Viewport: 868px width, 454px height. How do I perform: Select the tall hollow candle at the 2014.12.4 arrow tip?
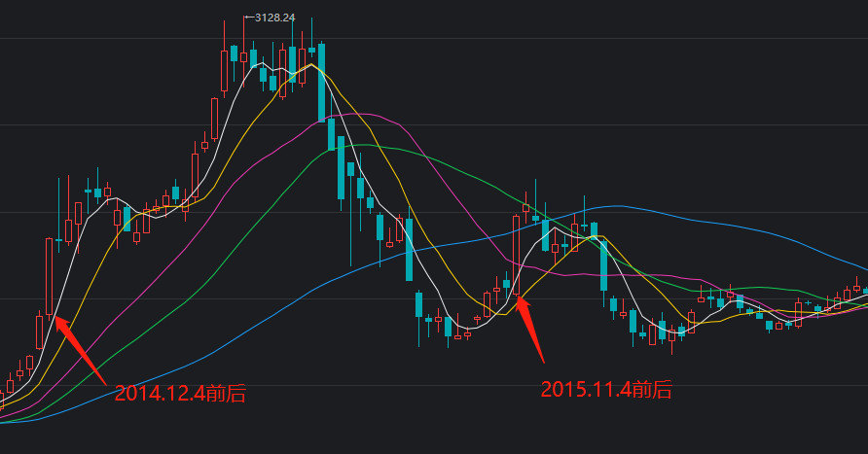click(49, 275)
